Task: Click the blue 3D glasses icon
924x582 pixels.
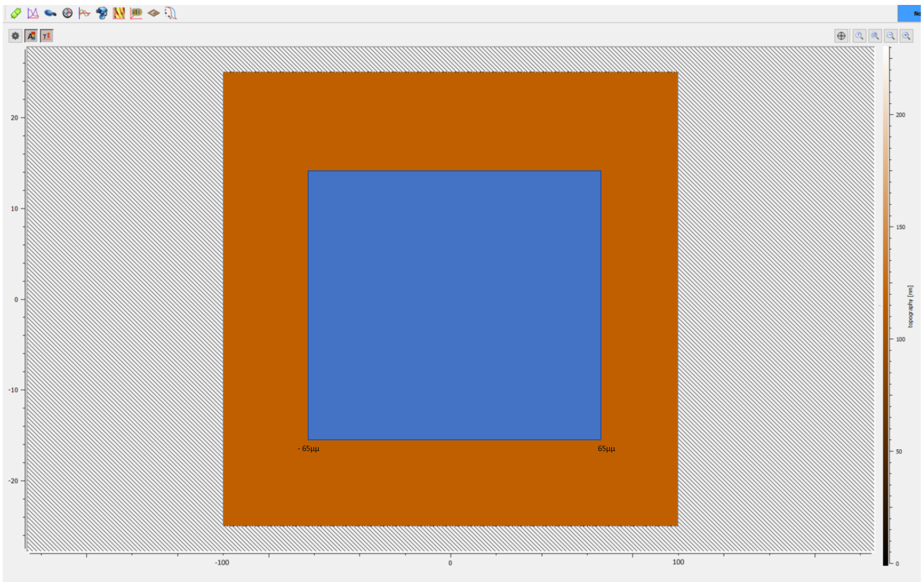Action: 101,13
